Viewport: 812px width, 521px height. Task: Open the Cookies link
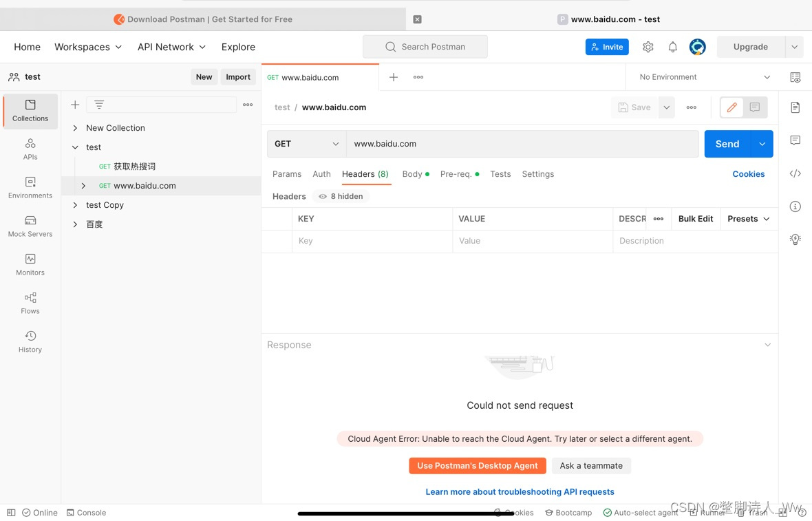point(748,175)
